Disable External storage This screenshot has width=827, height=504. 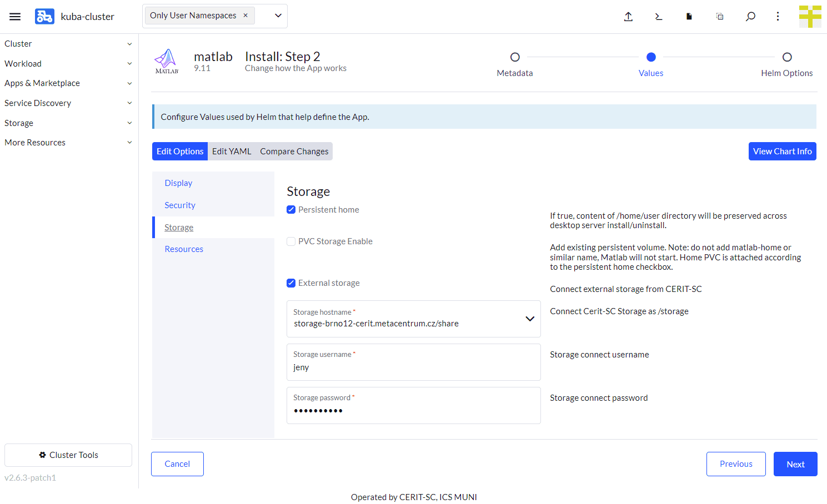(x=291, y=283)
